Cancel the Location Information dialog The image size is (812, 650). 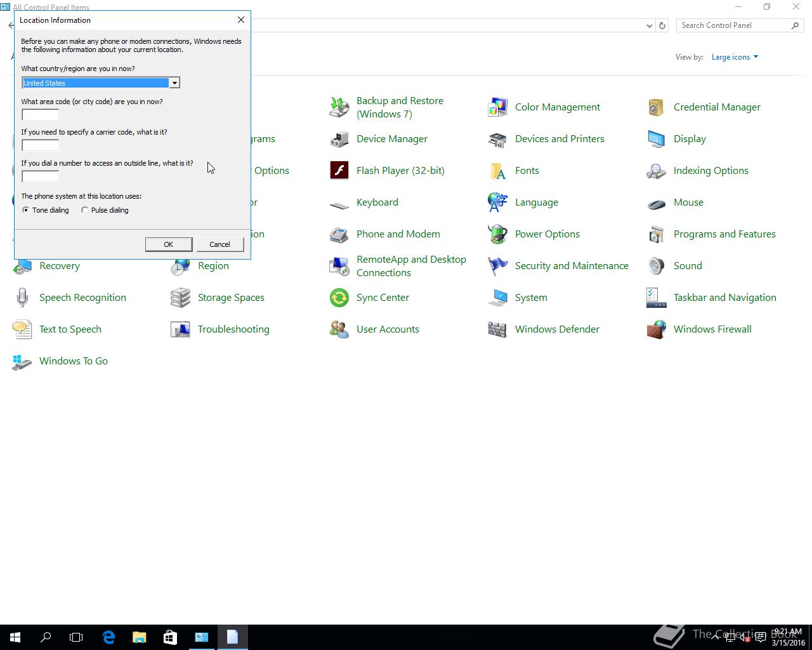[x=220, y=244]
